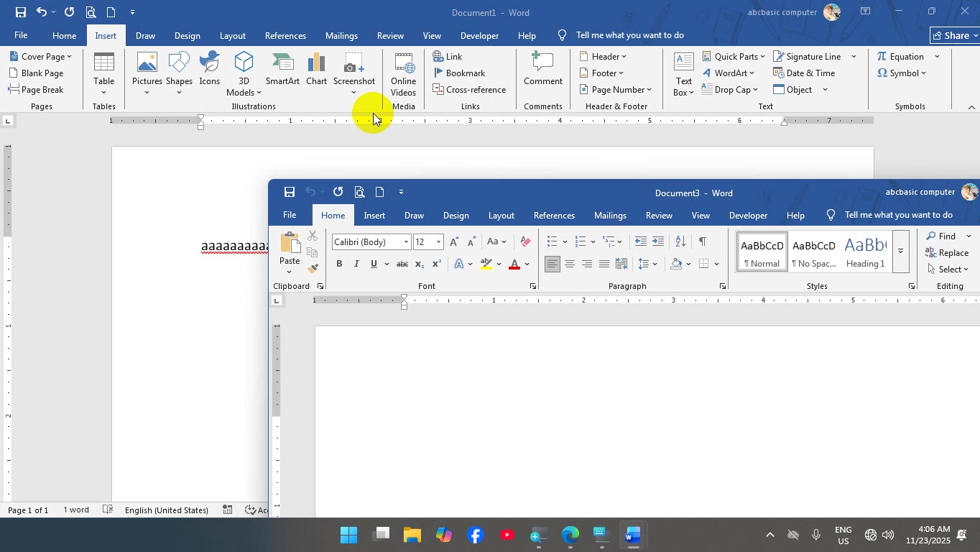Open the font size dropdown showing 12
Image resolution: width=980 pixels, height=552 pixels.
point(438,242)
